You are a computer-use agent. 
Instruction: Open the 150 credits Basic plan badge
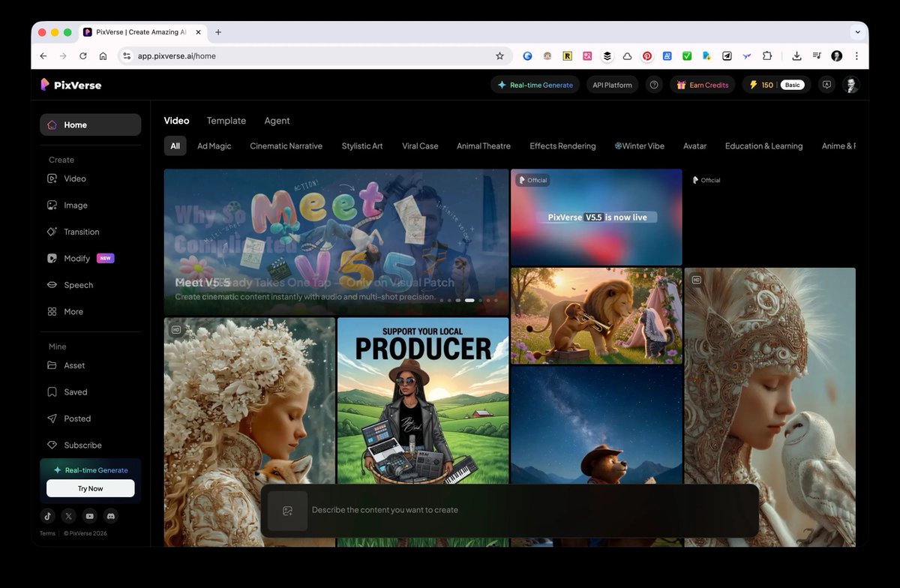776,85
